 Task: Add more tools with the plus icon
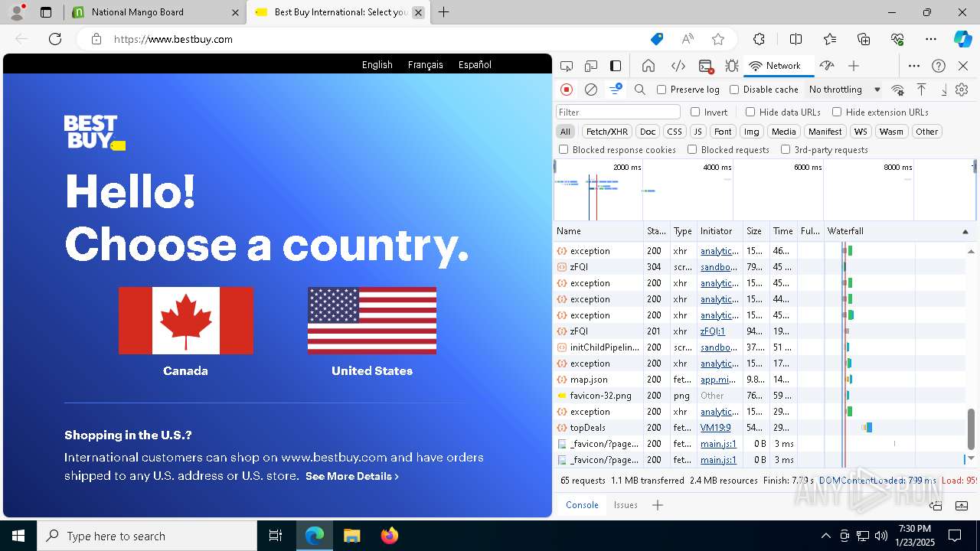(854, 66)
